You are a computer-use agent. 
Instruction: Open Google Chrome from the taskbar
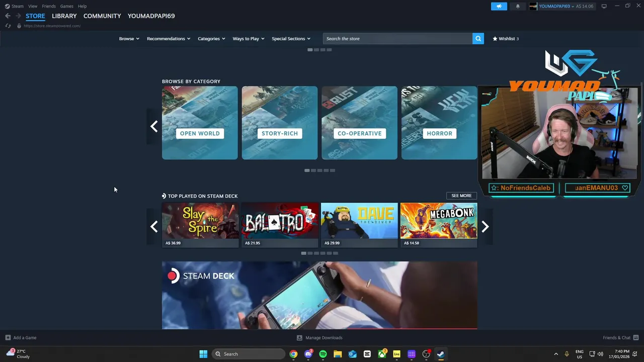293,354
